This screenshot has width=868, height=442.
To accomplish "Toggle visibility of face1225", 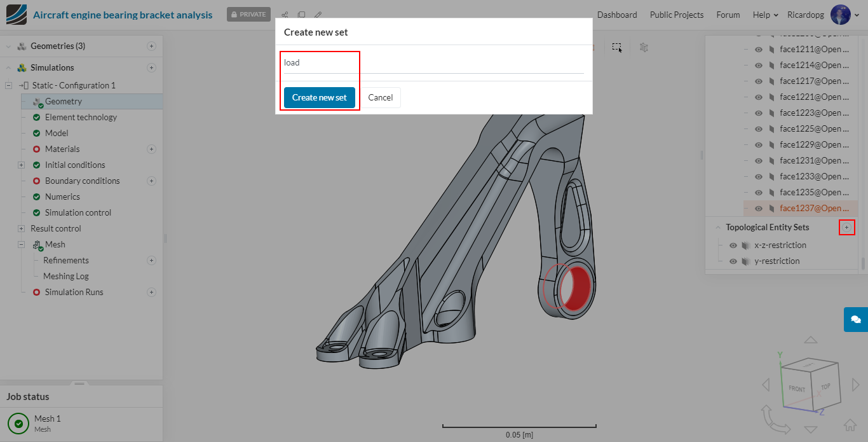I will click(759, 128).
